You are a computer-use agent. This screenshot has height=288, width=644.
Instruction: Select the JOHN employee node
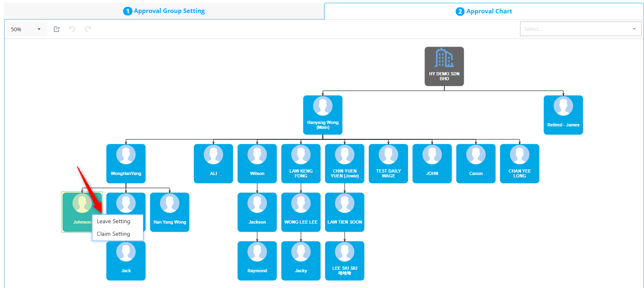(x=432, y=164)
